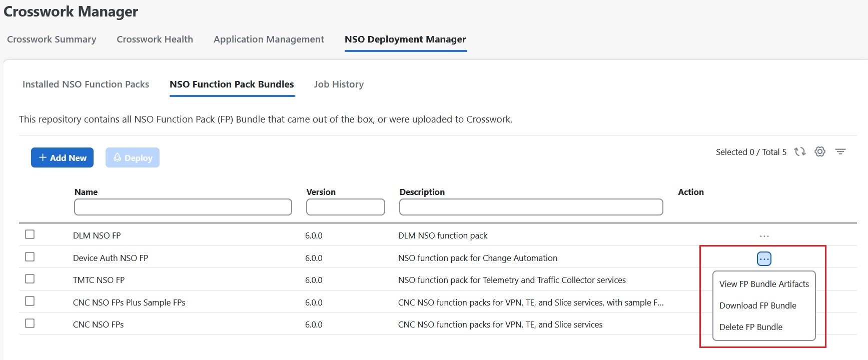
Task: Select NSO Deployment Manager tab
Action: 405,39
